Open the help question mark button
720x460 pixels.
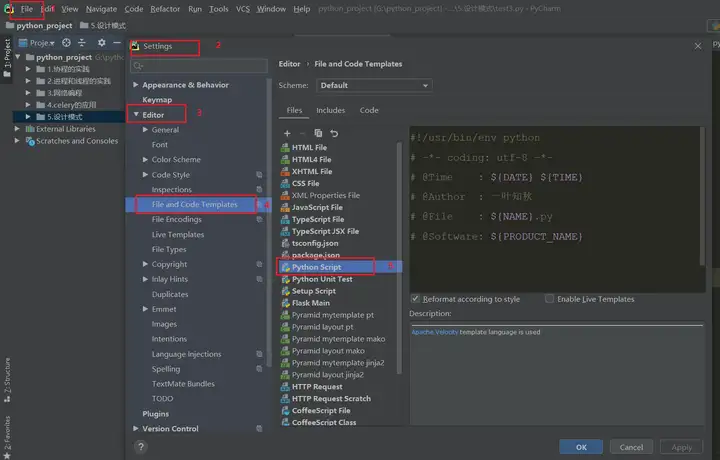point(141,447)
